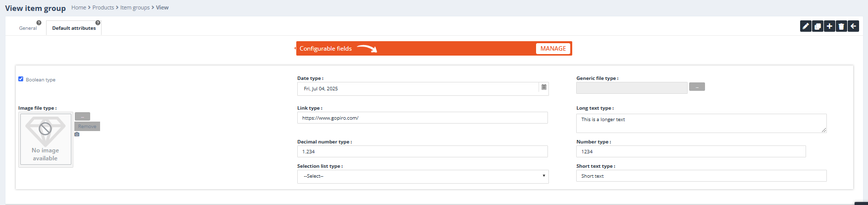Click the MANAGE configurable fields button
The height and width of the screenshot is (205, 868).
(x=553, y=49)
